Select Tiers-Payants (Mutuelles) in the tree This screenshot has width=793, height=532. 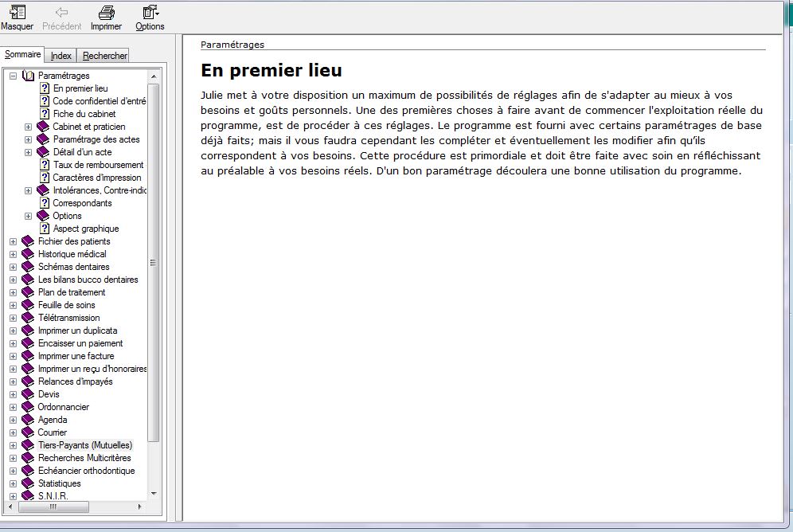coord(85,445)
